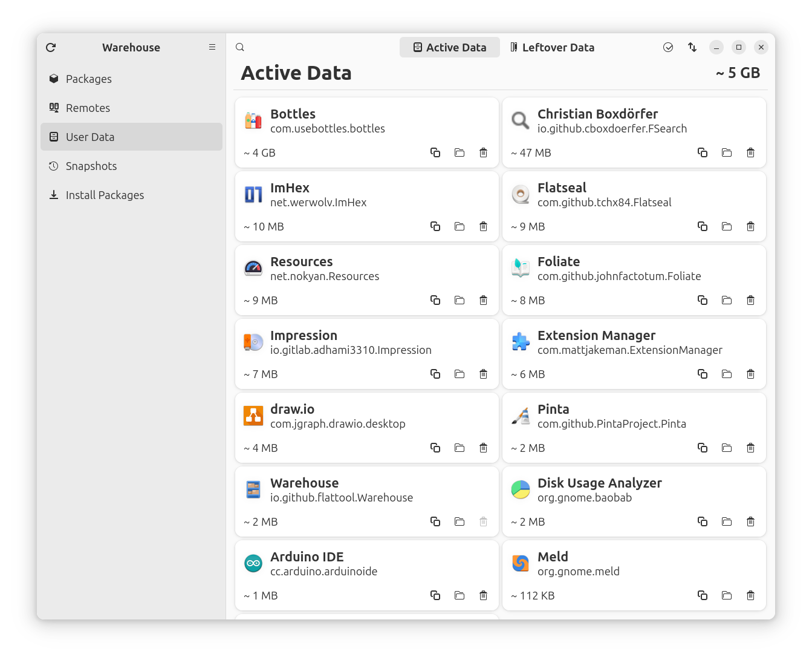Trash Flatseal user data
The height and width of the screenshot is (660, 812).
(x=751, y=226)
